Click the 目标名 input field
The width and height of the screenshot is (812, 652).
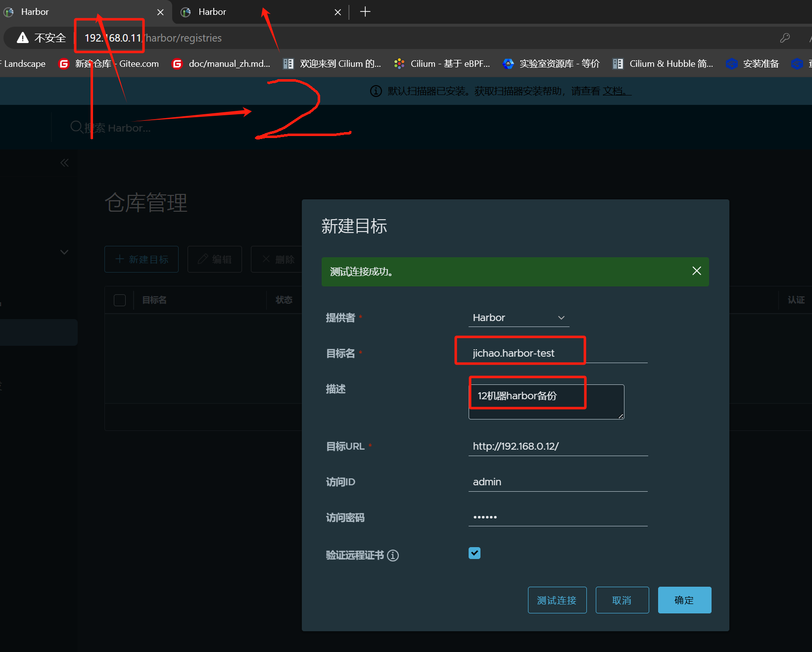click(558, 353)
